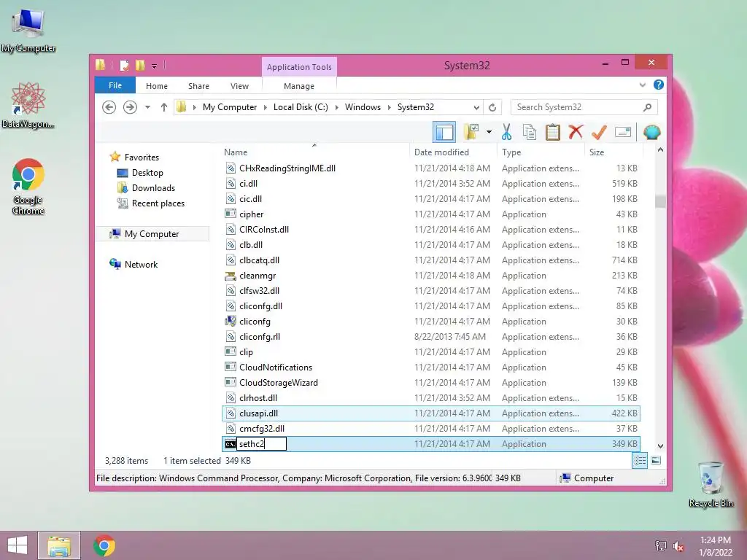Click the Properties card icon
This screenshot has height=560, width=747.
click(x=623, y=132)
